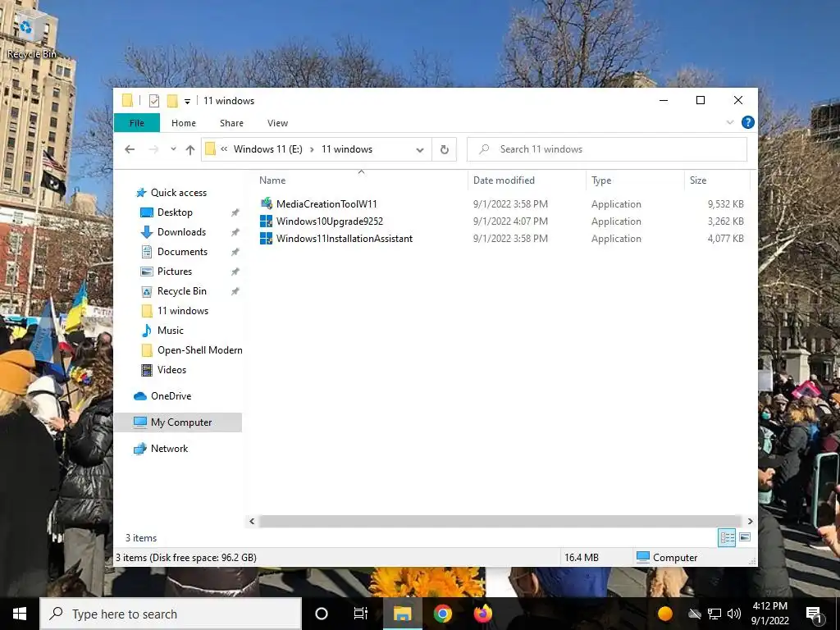840x630 pixels.
Task: Open the File ribbon tab
Action: [x=137, y=123]
